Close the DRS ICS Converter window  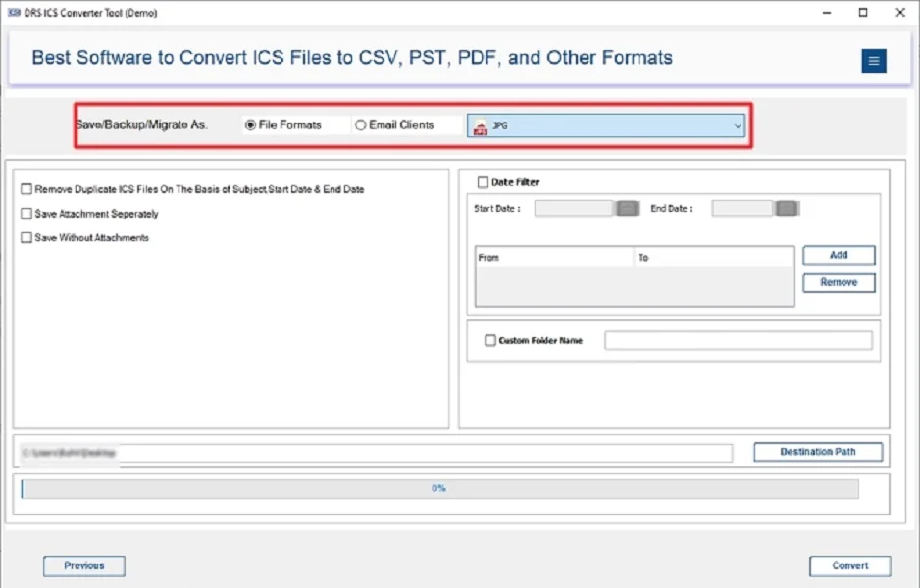900,13
